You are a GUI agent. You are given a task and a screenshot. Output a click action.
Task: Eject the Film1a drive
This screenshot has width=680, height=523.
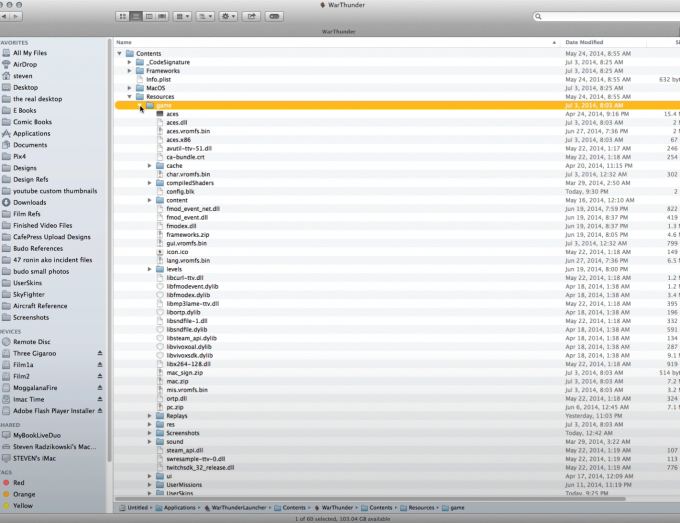coord(100,365)
